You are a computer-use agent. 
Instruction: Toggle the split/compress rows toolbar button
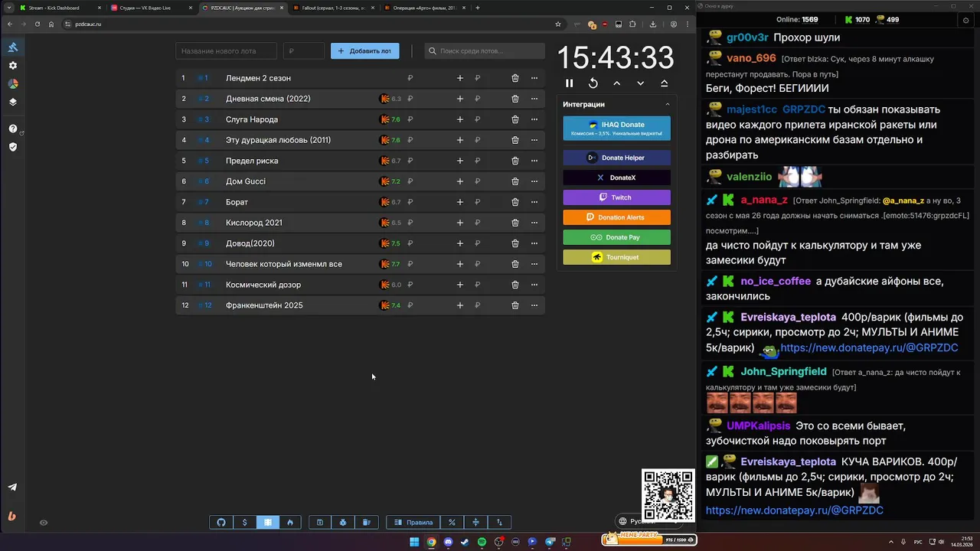click(475, 523)
